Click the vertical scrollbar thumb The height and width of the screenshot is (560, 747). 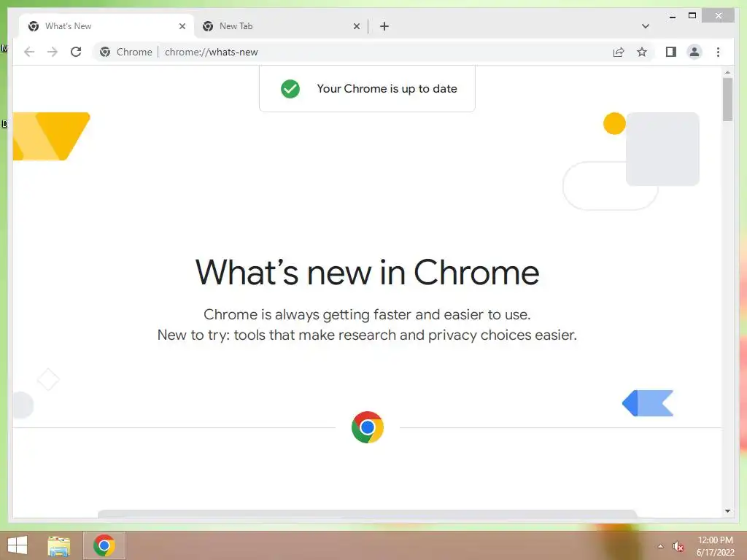pos(727,99)
